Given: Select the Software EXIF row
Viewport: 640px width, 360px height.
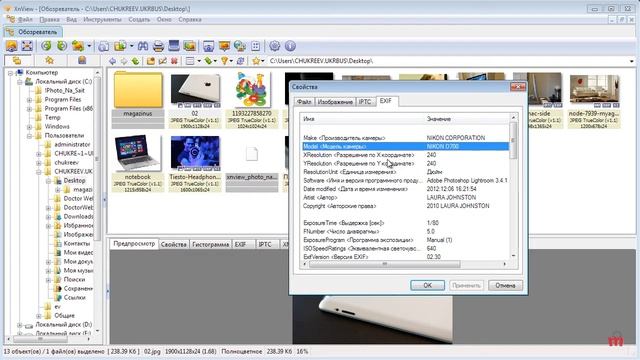Looking at the screenshot, I should click(405, 180).
